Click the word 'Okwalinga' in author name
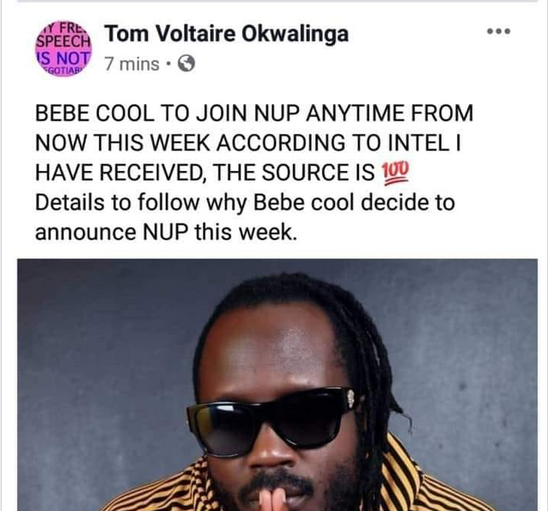Viewport: 548px width, 511px height. [x=295, y=34]
